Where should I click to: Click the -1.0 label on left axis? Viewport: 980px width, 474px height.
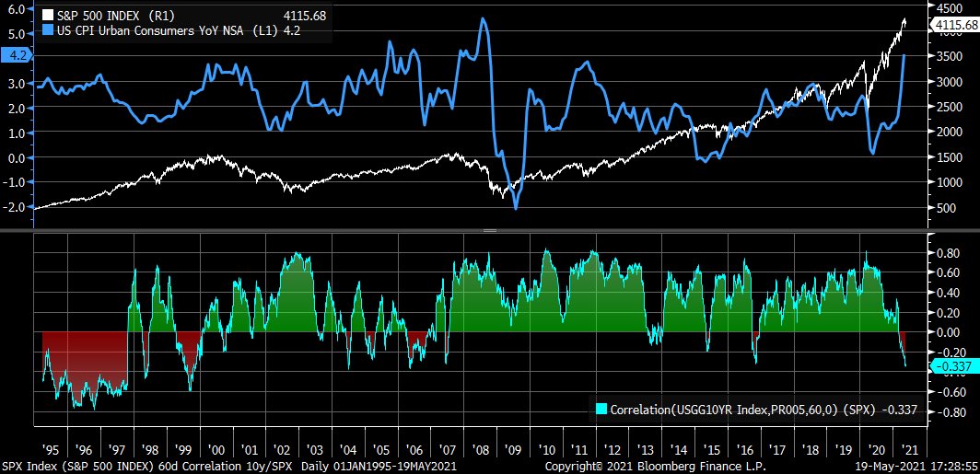click(x=15, y=181)
